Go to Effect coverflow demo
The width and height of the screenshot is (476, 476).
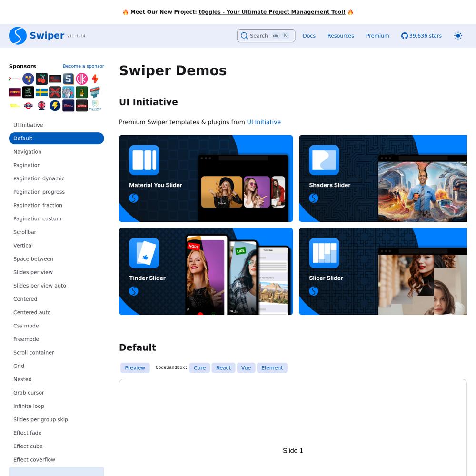[57, 459]
